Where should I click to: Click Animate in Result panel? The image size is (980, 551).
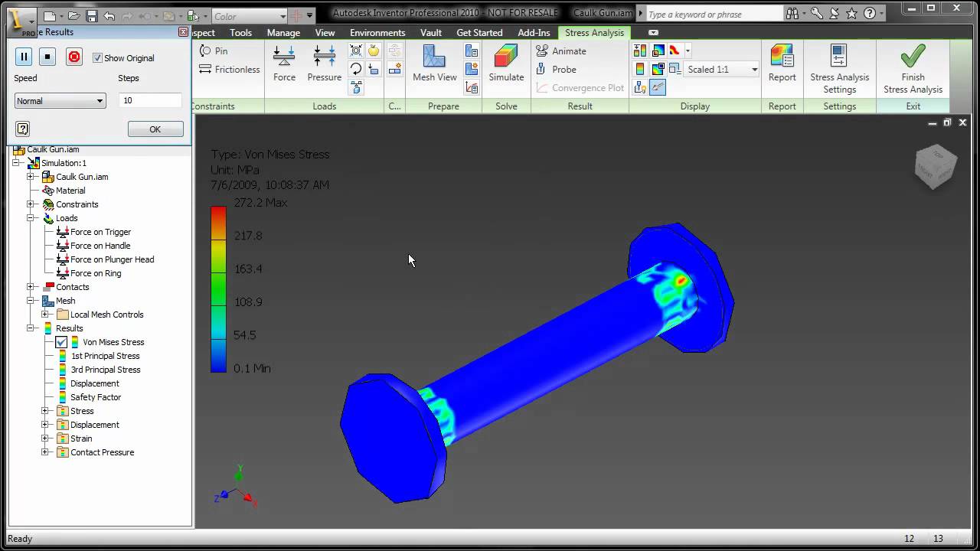[561, 51]
